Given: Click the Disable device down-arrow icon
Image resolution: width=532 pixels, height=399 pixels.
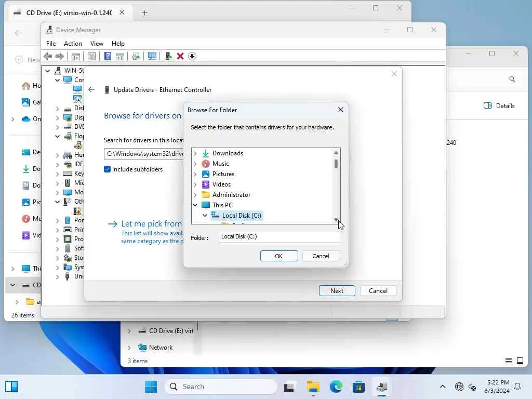Looking at the screenshot, I should [x=192, y=56].
